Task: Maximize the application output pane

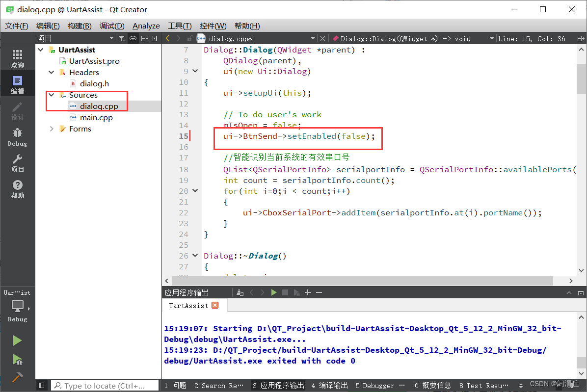Action: click(x=569, y=293)
